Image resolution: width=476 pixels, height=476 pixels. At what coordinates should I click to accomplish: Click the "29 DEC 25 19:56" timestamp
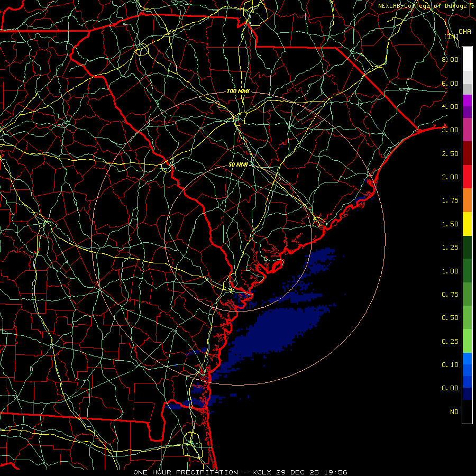tap(312, 472)
